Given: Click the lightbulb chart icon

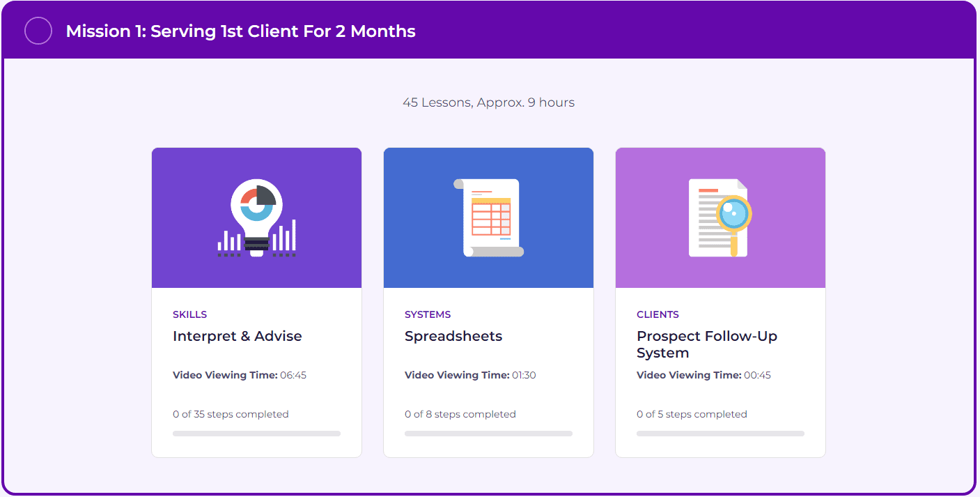Looking at the screenshot, I should [x=256, y=217].
